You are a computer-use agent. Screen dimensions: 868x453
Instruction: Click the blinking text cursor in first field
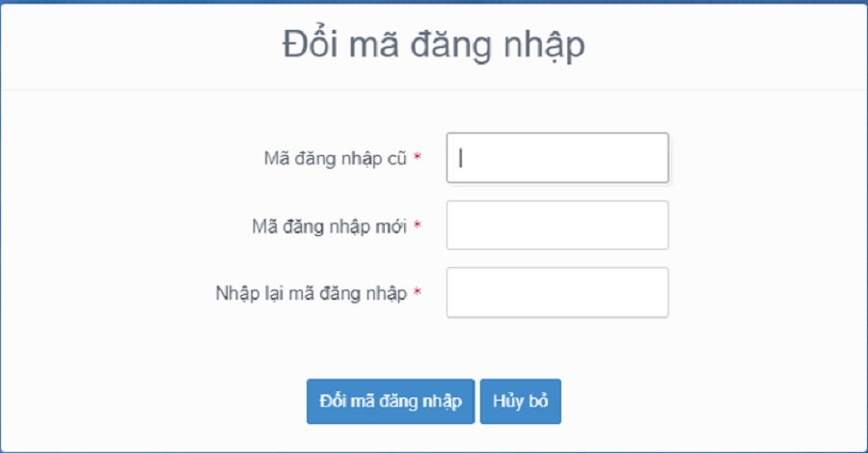[x=462, y=157]
